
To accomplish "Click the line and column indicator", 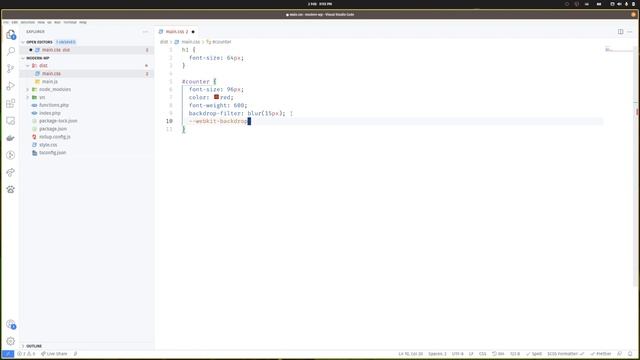I will 411,354.
